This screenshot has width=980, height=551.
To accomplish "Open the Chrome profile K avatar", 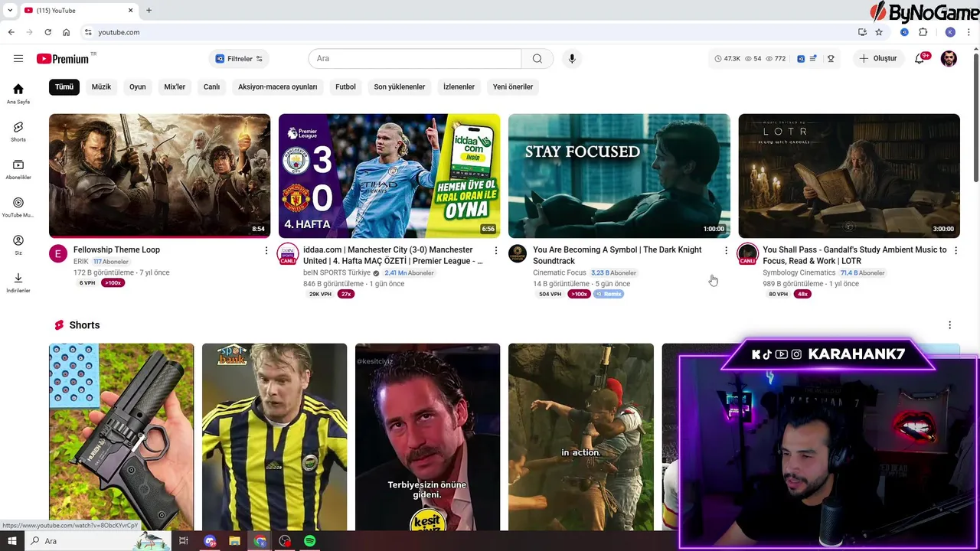I will click(950, 32).
